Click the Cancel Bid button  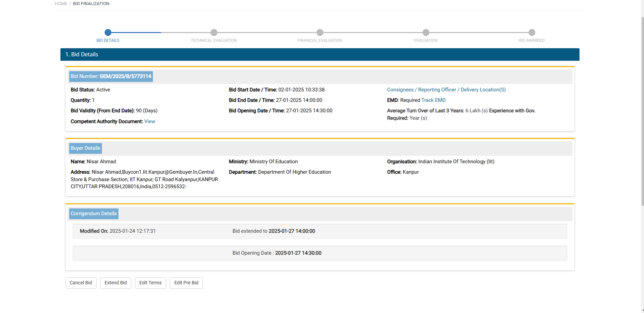coord(81,283)
